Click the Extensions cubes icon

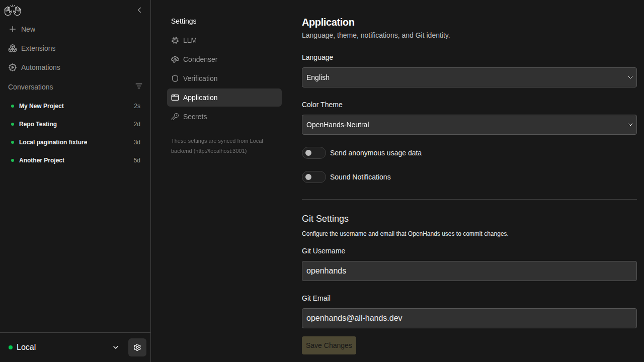pos(13,48)
